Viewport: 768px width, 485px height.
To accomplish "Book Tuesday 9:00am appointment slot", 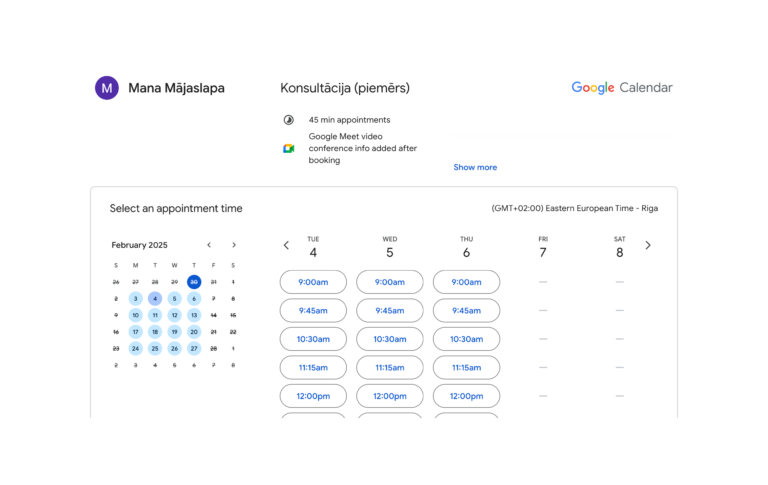I will tap(313, 282).
